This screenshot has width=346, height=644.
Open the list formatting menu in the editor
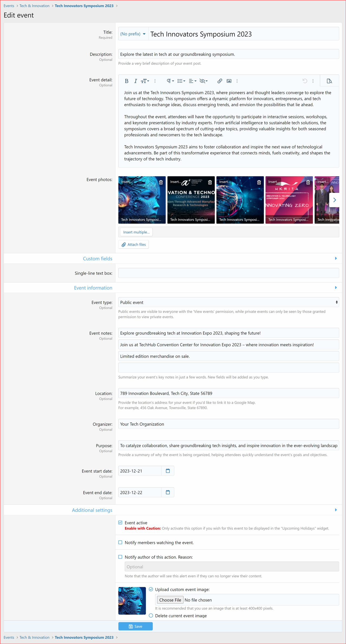tap(181, 81)
